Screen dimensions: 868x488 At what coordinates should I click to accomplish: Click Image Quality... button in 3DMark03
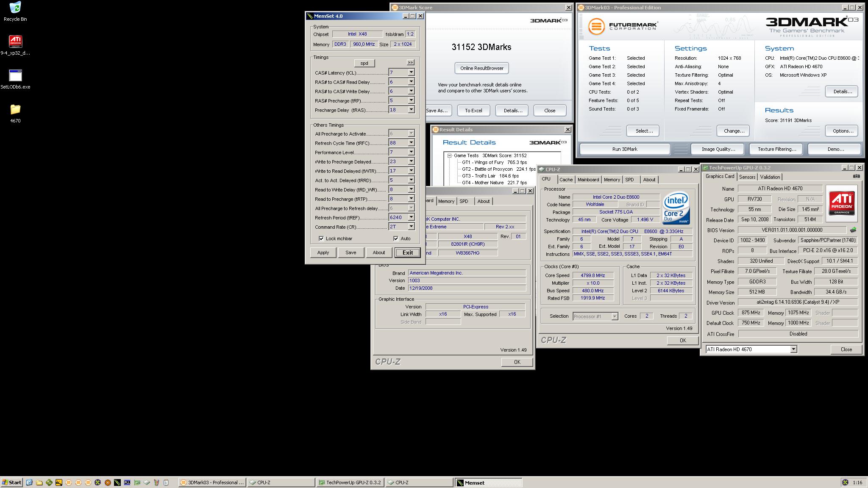point(718,149)
